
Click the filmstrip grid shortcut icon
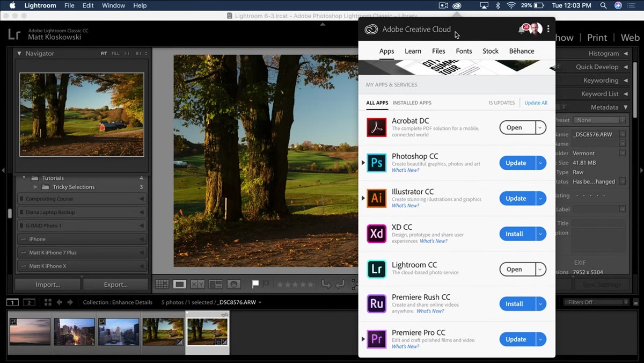(x=48, y=302)
